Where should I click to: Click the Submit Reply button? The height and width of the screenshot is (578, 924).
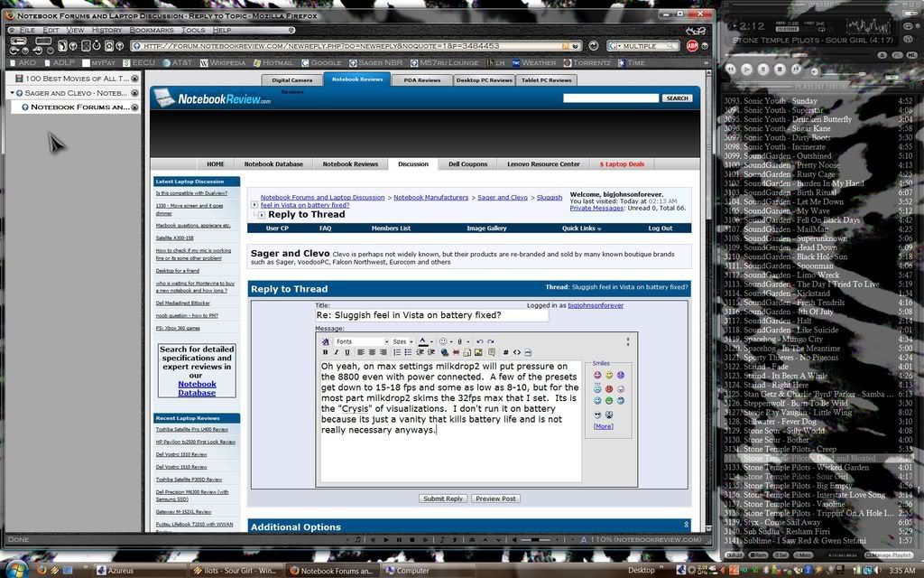pyautogui.click(x=443, y=499)
